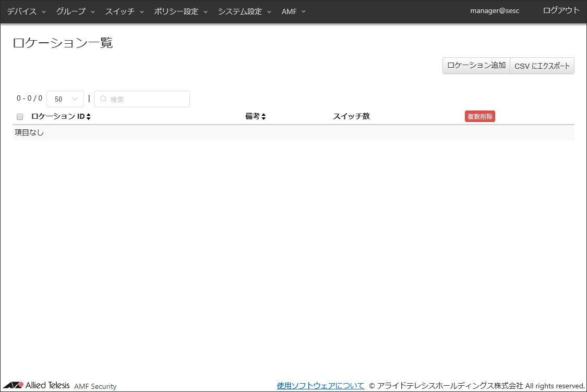This screenshot has height=392, width=587.
Task: Open the 使用ソフトウェアについて link
Action: point(320,386)
